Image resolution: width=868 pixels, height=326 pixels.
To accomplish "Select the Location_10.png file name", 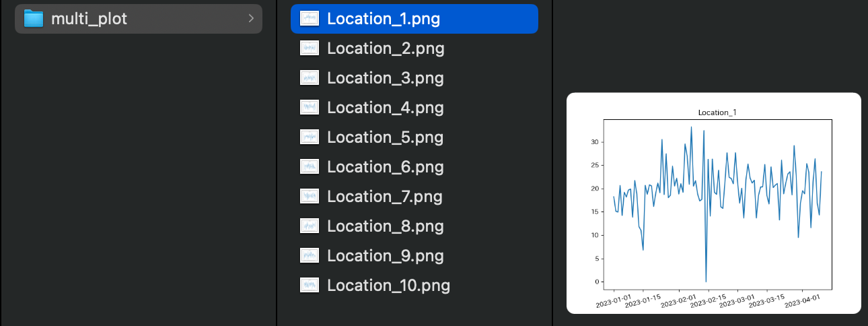I will click(388, 286).
